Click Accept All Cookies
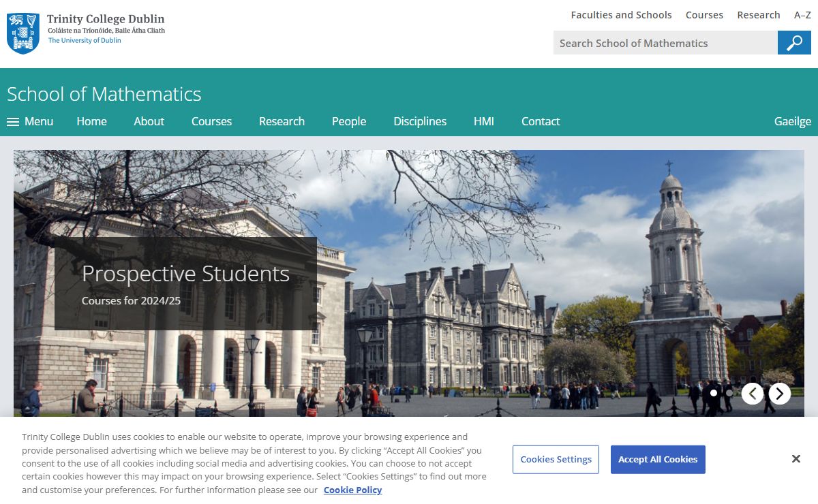The image size is (818, 504). click(658, 460)
